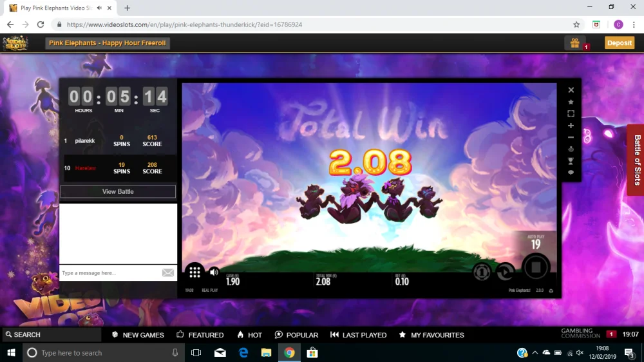Open Microsoft Edge from taskbar
The width and height of the screenshot is (644, 362).
pos(243,352)
